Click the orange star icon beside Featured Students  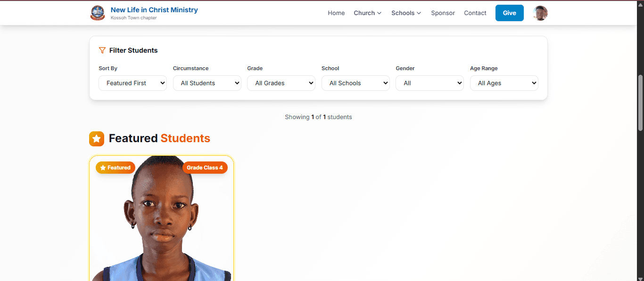[x=97, y=138]
